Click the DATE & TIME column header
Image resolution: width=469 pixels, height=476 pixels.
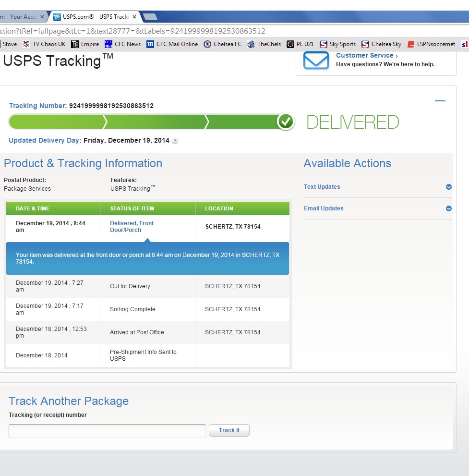(x=53, y=208)
